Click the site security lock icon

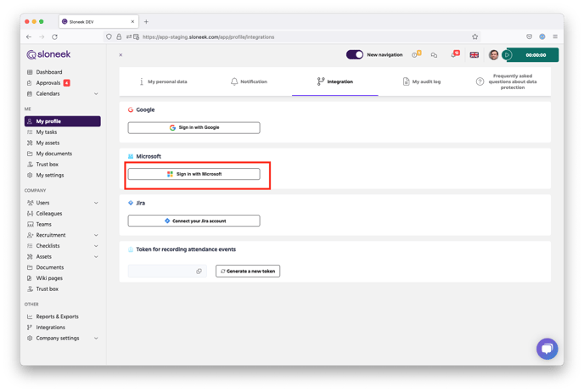119,36
